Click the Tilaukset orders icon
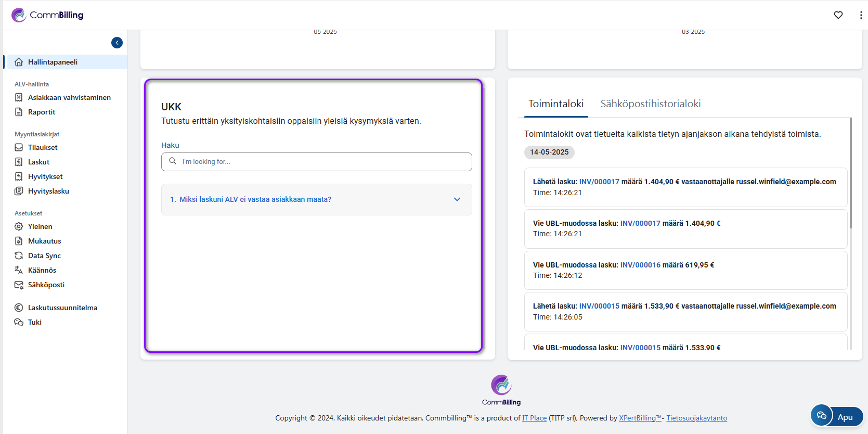This screenshot has height=434, width=868. click(x=19, y=147)
